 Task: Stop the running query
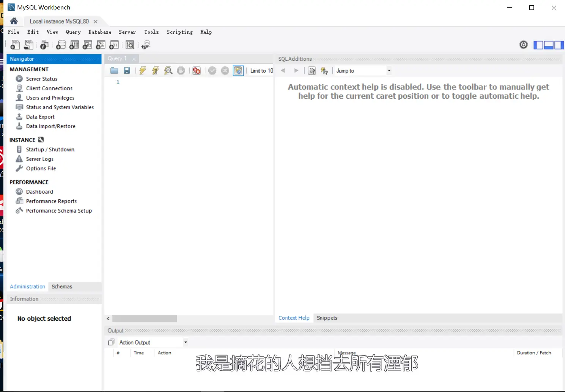181,71
